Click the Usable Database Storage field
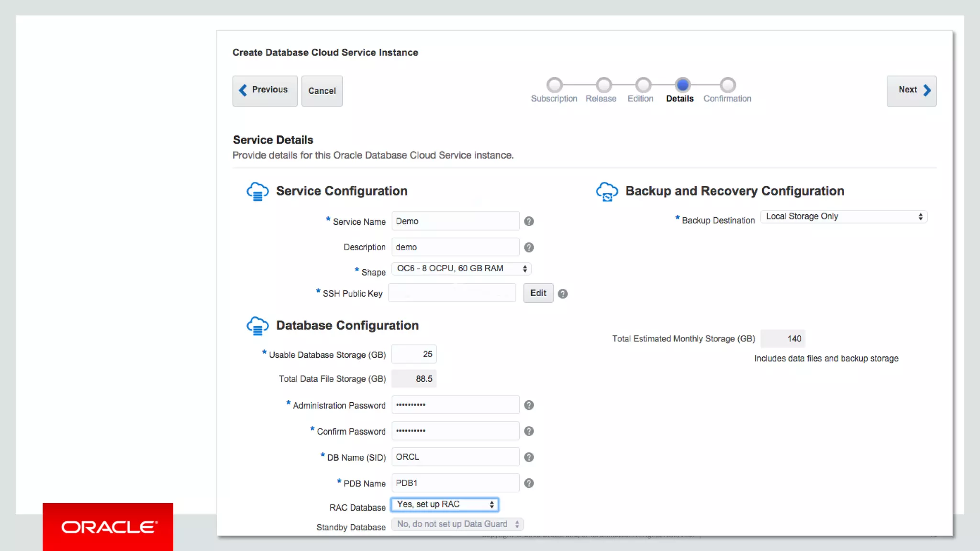 pyautogui.click(x=414, y=354)
